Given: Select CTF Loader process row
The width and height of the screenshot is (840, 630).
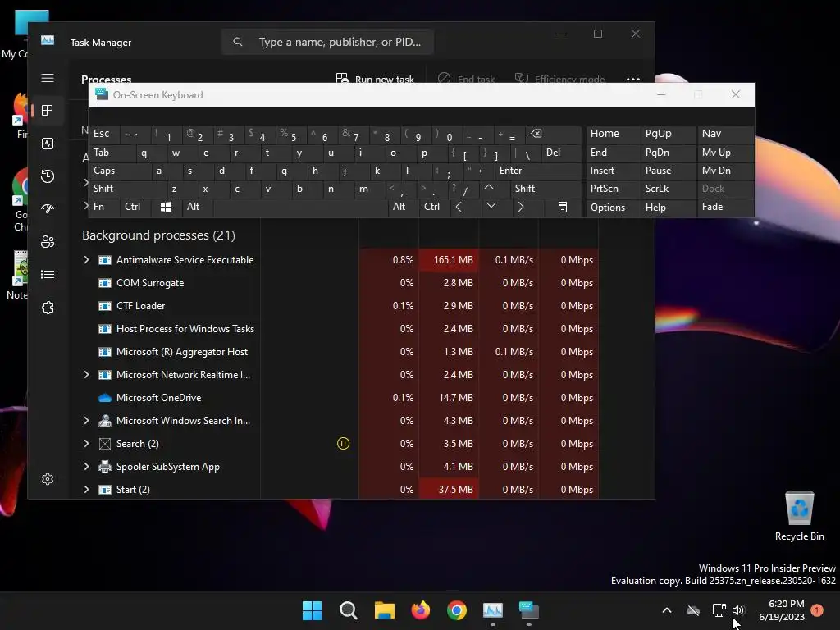Looking at the screenshot, I should [x=340, y=306].
